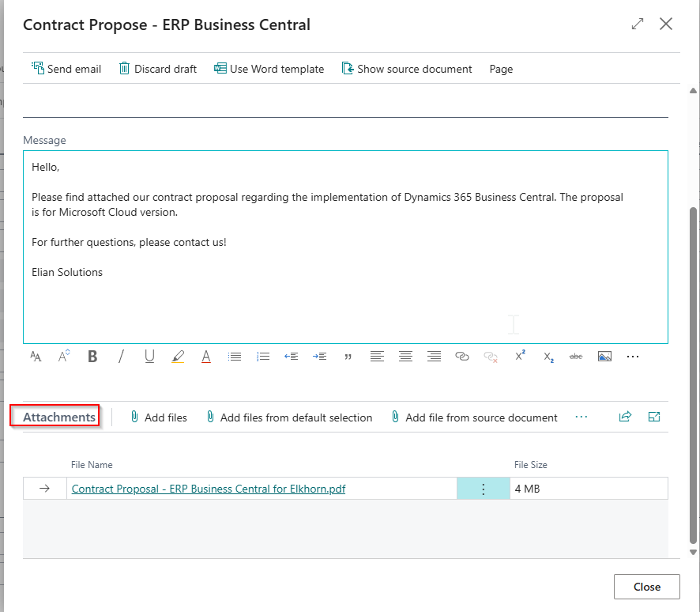The width and height of the screenshot is (700, 612).
Task: Apply superscript formatting
Action: click(520, 356)
